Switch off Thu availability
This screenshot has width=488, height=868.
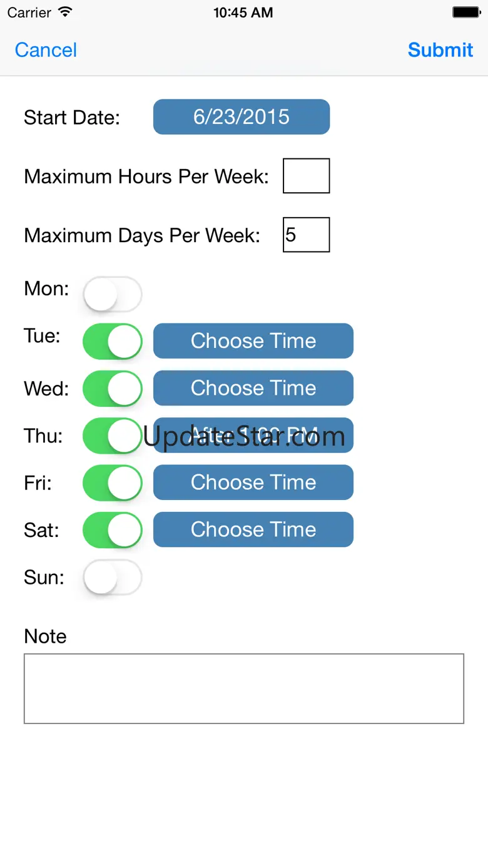[x=113, y=436]
